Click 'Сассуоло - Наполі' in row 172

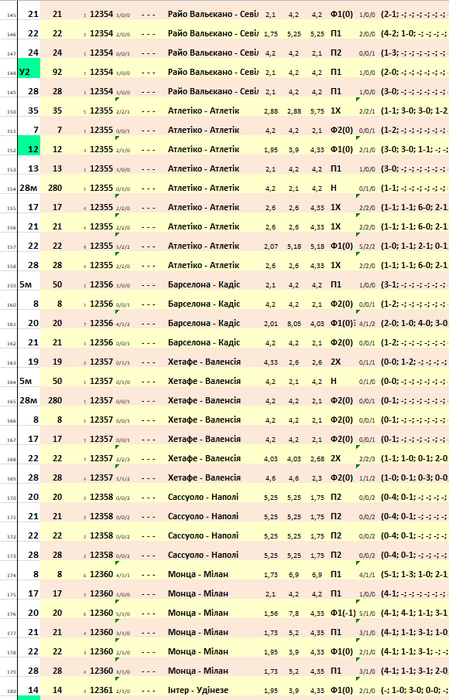coord(203,536)
